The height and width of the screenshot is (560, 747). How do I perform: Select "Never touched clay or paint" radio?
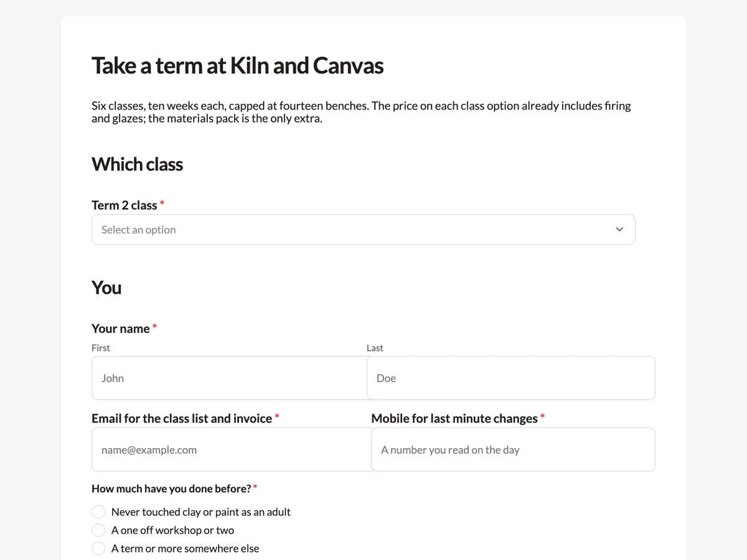98,512
